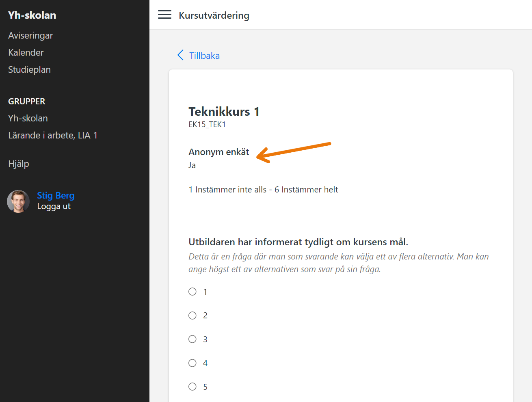Select rating option 2
The height and width of the screenshot is (402, 532).
click(192, 316)
